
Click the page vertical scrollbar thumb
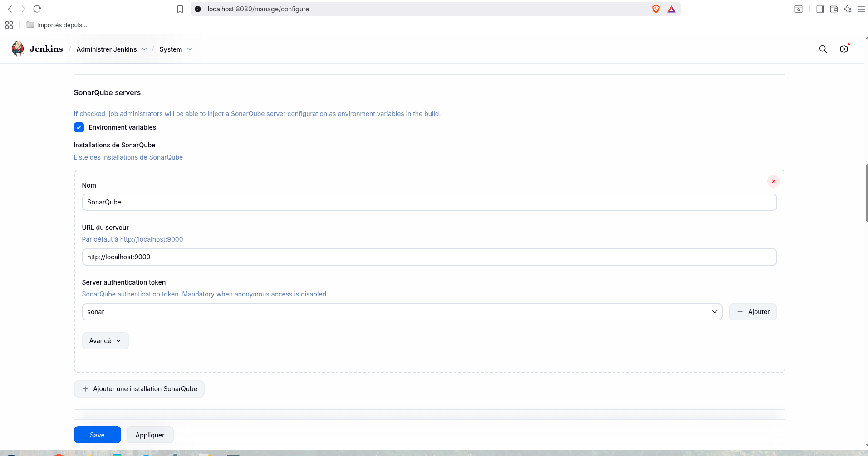[867, 193]
